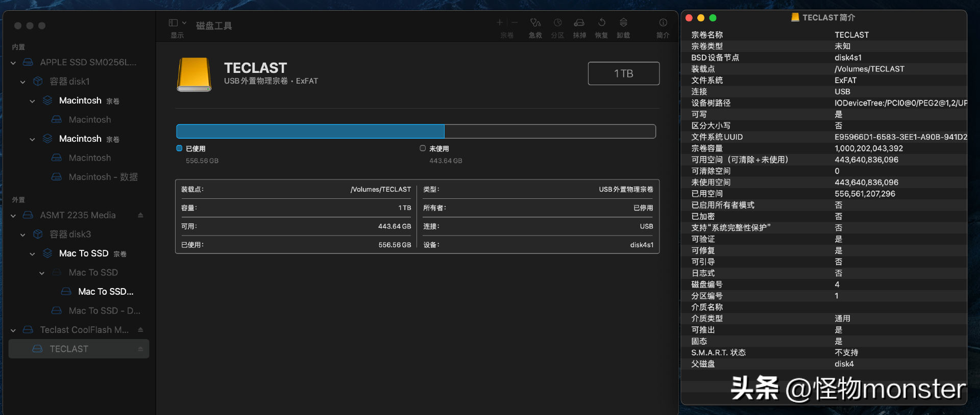Click the 磁盘工具 window title
Image resolution: width=980 pixels, height=415 pixels.
pyautogui.click(x=214, y=25)
